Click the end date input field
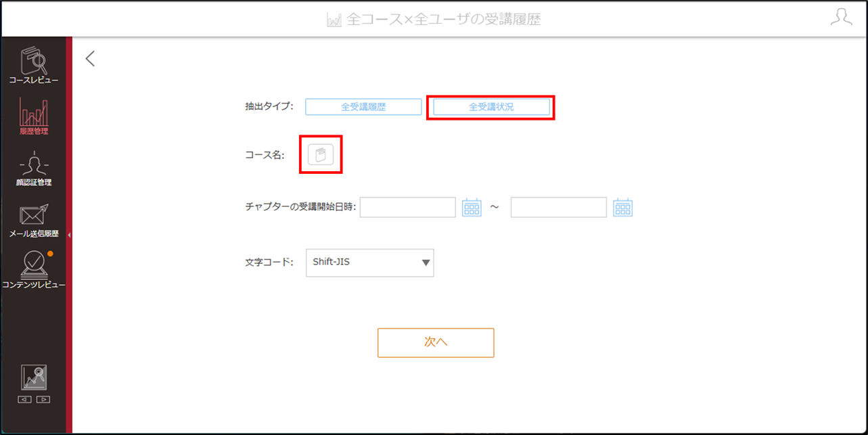This screenshot has width=868, height=435. [x=559, y=207]
